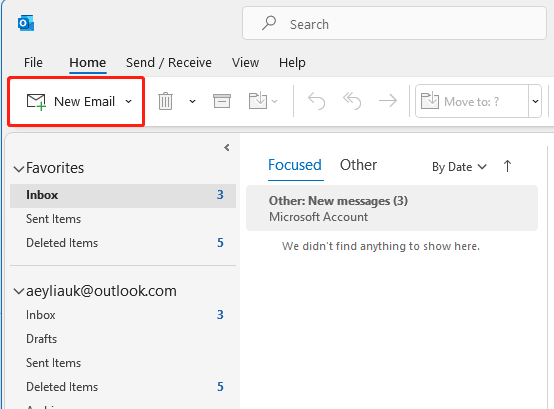The image size is (554, 409).
Task: Expand the New Email dropdown arrow
Action: pos(129,102)
